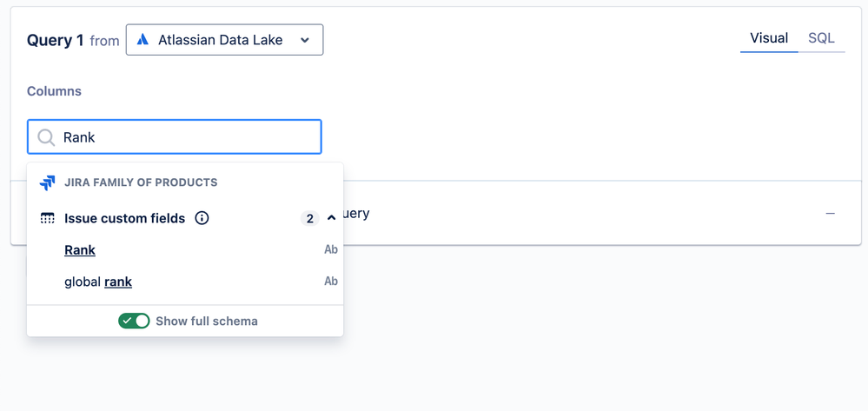Click the magnifier icon in the Columns search
The width and height of the screenshot is (868, 411).
tap(46, 137)
